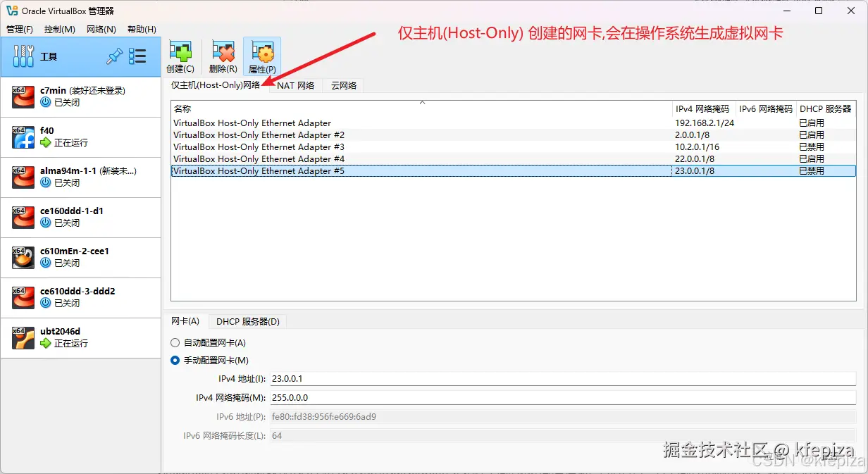Select ce160ddd-1-d1 machine name
Image resolution: width=868 pixels, height=474 pixels.
pyautogui.click(x=72, y=211)
